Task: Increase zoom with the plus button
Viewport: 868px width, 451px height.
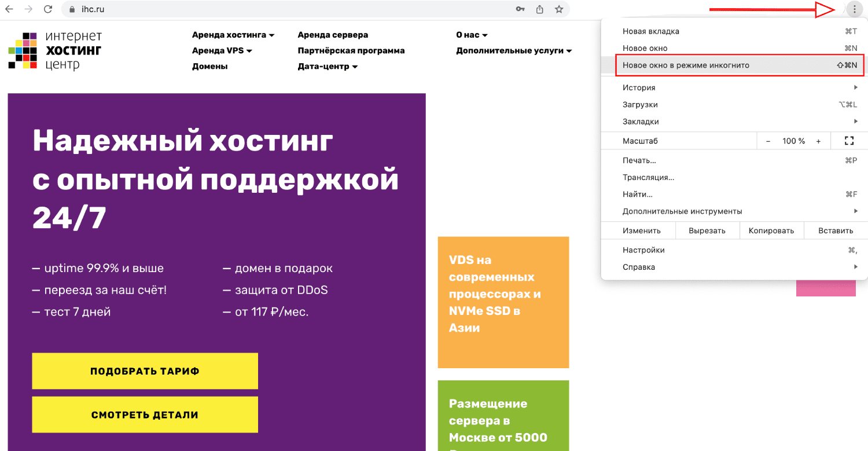Action: point(818,141)
